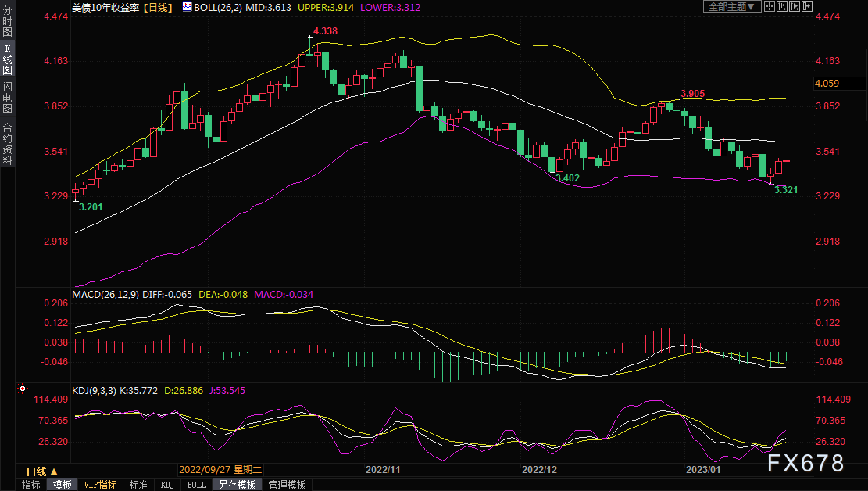This screenshot has width=868, height=491.
Task: Click the 另存模板 button
Action: coord(238,485)
